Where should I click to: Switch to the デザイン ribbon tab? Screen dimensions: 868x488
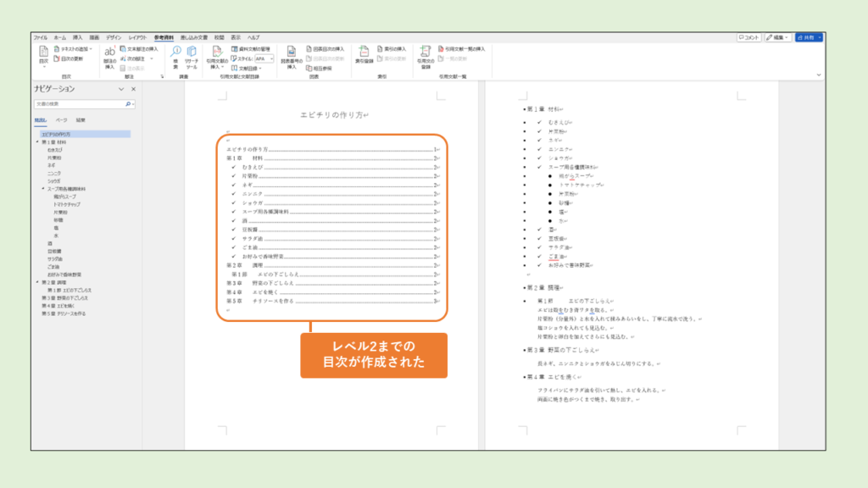114,37
